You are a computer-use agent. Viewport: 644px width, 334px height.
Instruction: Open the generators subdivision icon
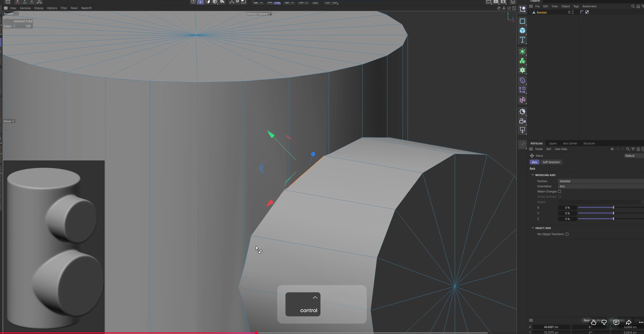(522, 52)
